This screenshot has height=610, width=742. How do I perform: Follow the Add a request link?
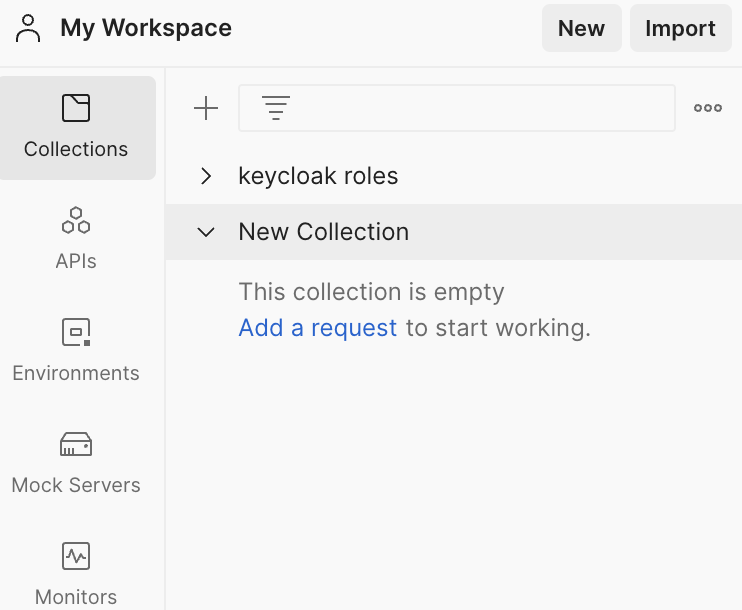point(318,328)
